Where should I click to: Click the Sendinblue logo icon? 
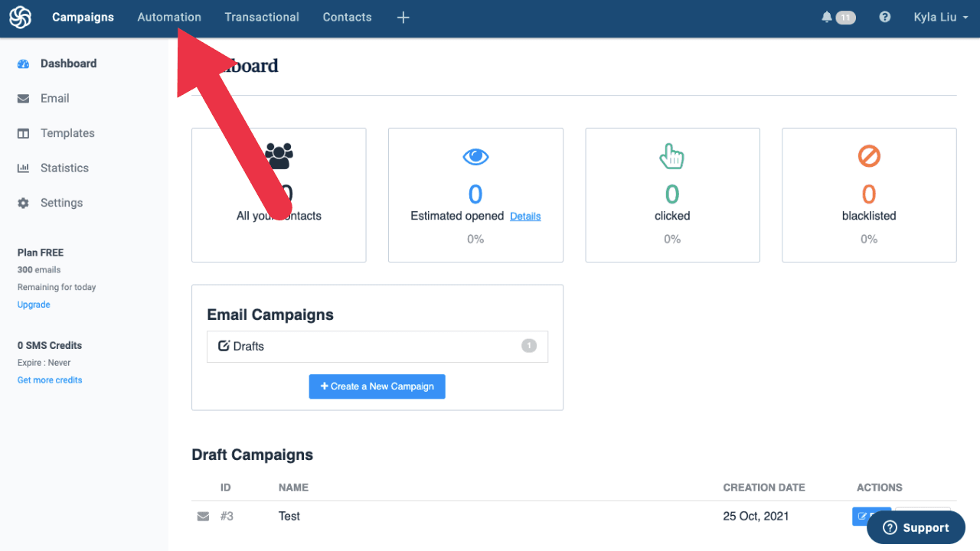tap(20, 18)
